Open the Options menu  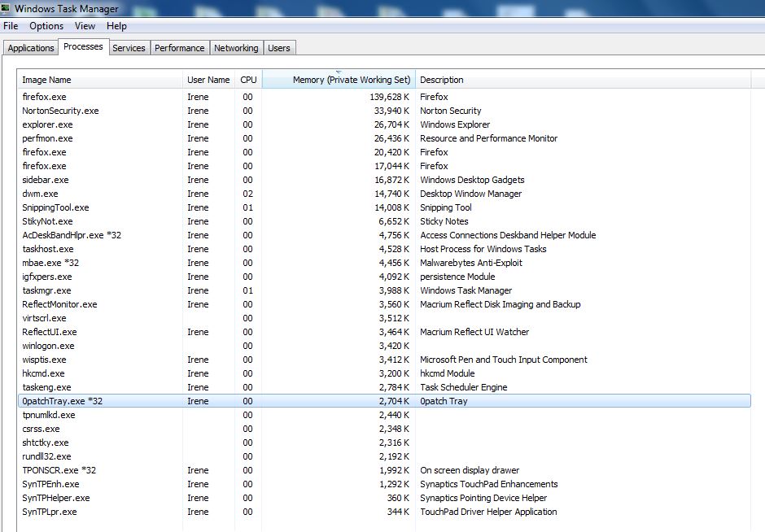[46, 26]
